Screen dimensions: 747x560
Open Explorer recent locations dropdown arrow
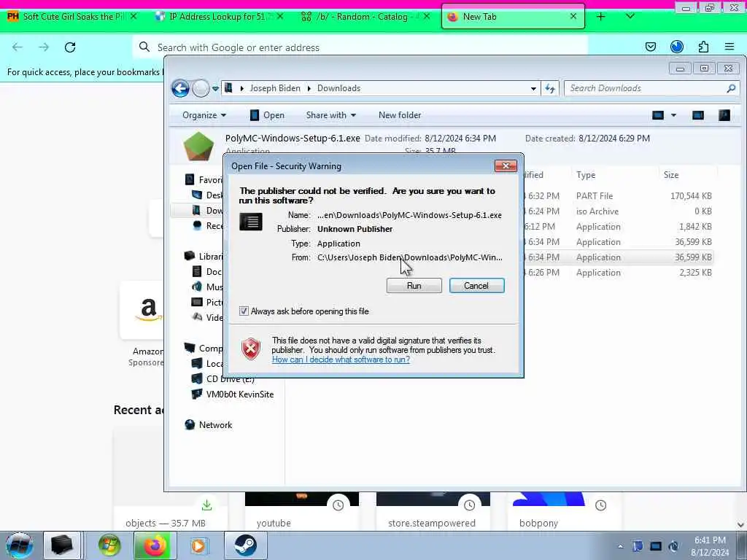point(215,88)
